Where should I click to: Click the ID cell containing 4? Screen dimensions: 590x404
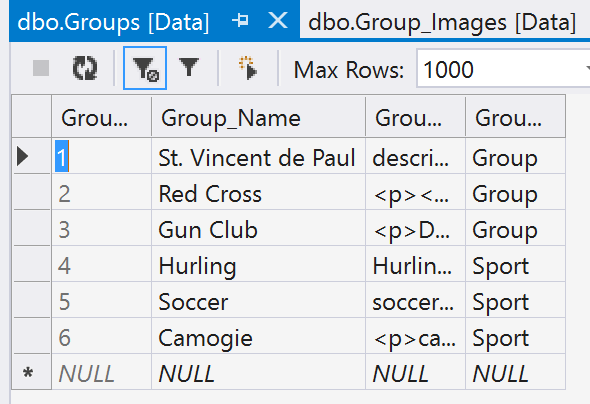pyautogui.click(x=102, y=264)
